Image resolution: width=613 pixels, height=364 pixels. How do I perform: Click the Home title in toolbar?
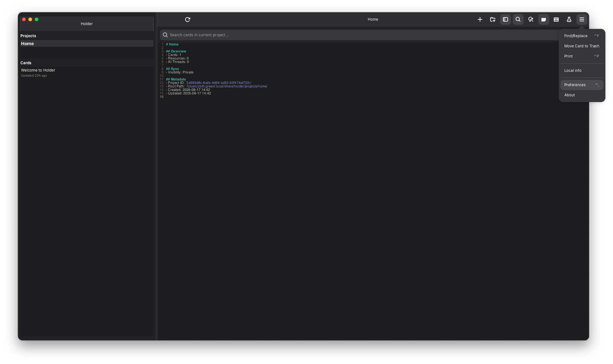pyautogui.click(x=373, y=19)
